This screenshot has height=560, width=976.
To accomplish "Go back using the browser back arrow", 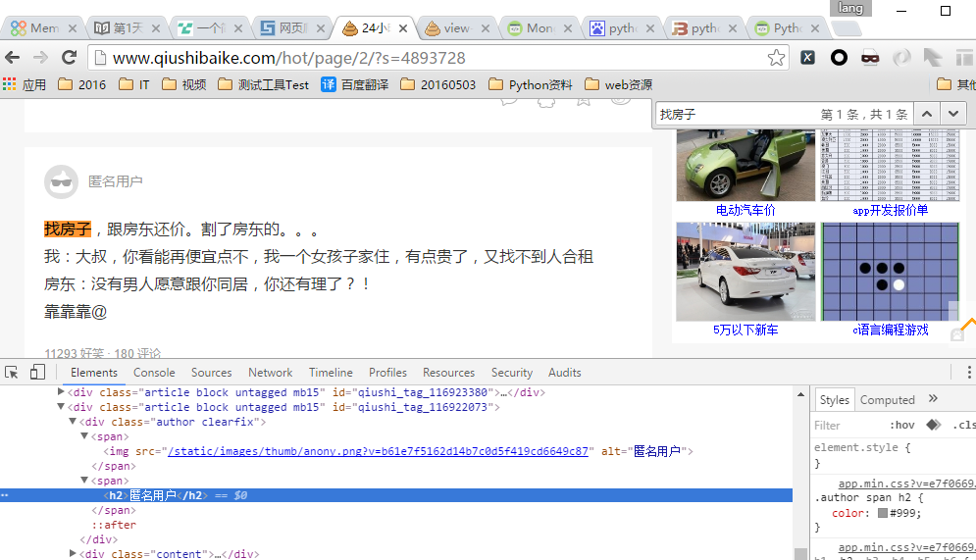I will 13,58.
